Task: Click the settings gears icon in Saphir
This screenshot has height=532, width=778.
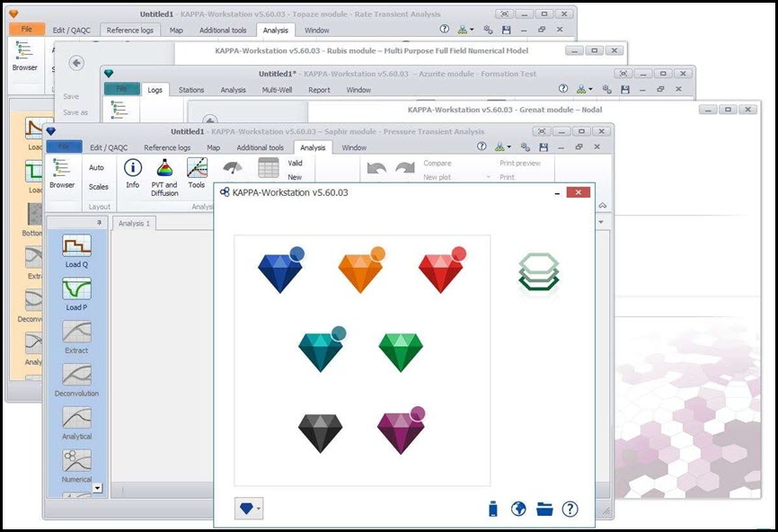Action: [526, 146]
